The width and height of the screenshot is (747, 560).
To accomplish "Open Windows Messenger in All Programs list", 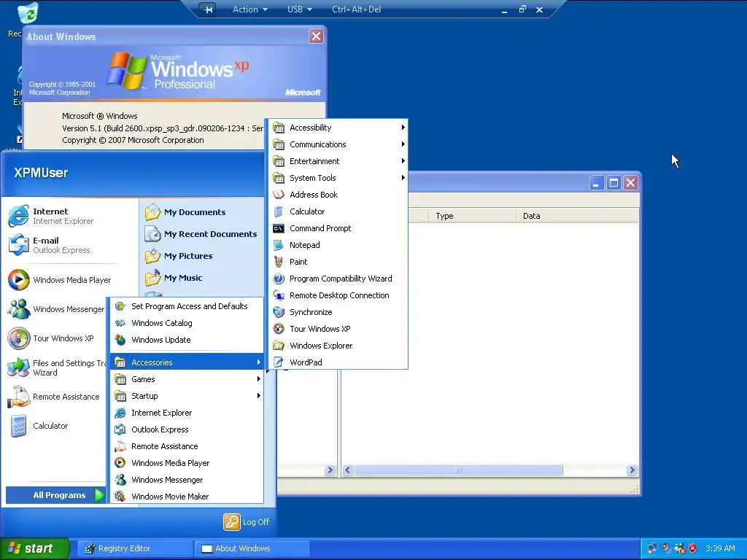I will pyautogui.click(x=187, y=480).
